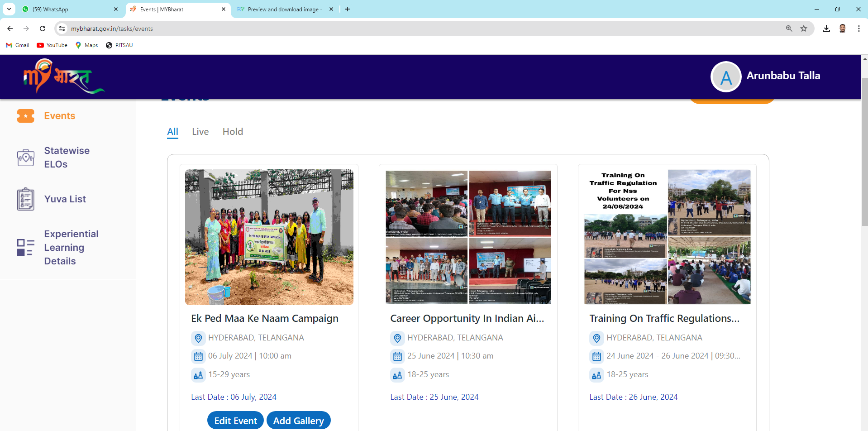
Task: Click the Career Opportunity event photo collage
Action: click(x=468, y=237)
